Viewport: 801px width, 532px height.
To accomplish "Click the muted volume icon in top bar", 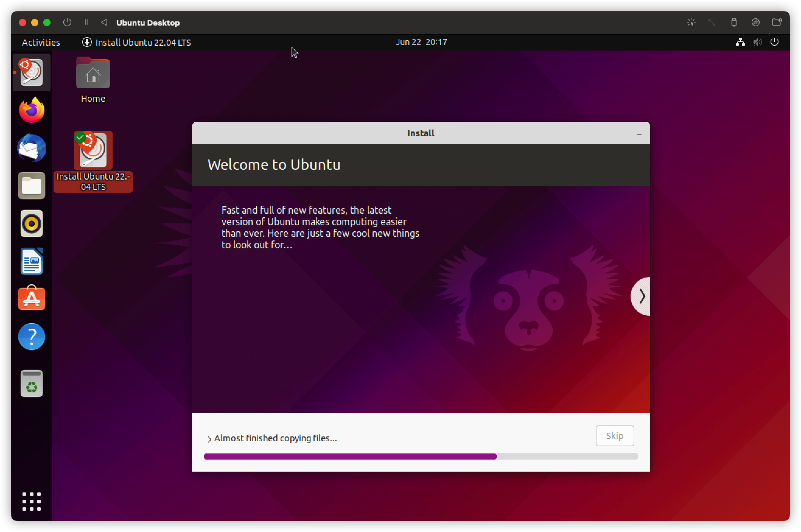I will click(757, 42).
